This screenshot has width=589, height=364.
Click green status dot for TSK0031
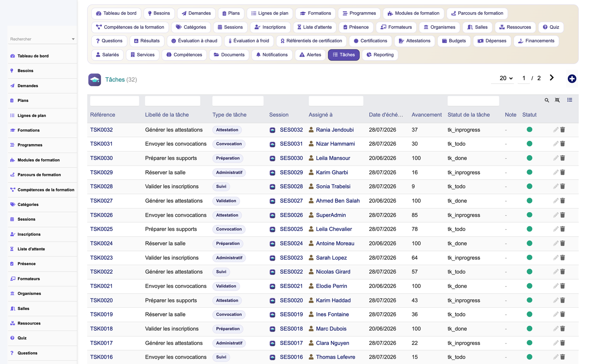[529, 144]
